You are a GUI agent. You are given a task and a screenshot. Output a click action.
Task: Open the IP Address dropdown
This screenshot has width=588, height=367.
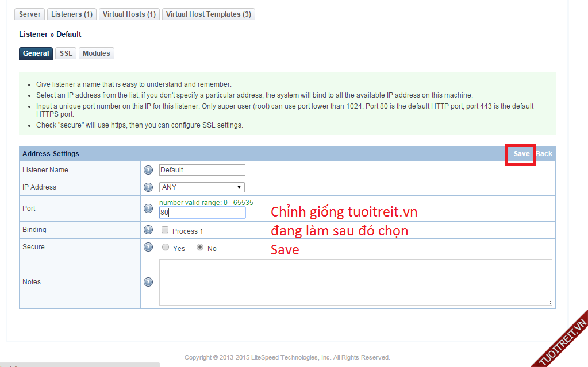[x=202, y=187]
